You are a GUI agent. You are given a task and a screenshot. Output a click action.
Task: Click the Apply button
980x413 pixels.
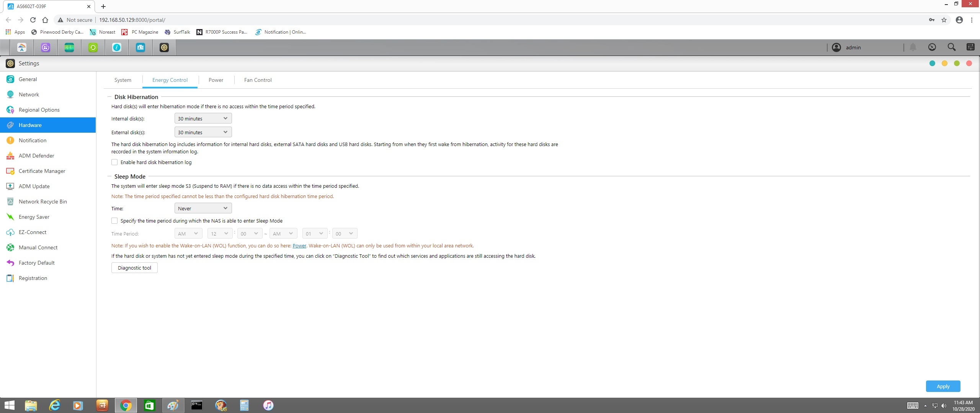coord(942,386)
